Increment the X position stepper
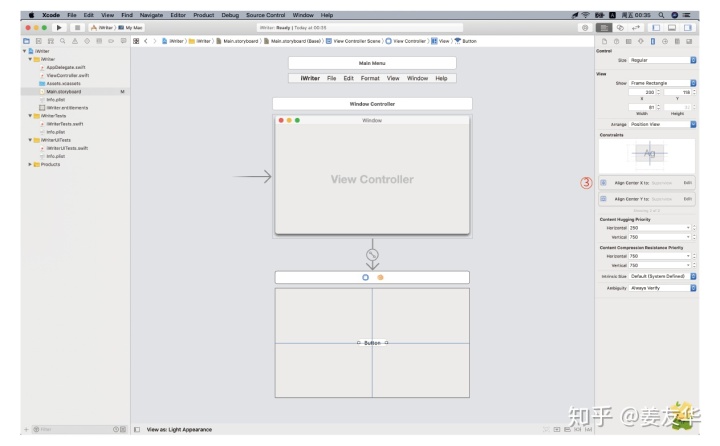This screenshot has width=720, height=446. click(658, 91)
